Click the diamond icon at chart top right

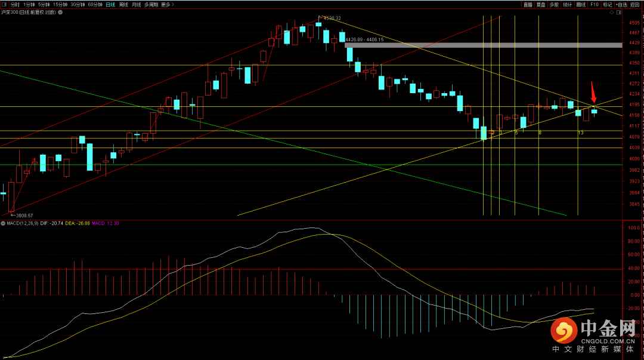click(612, 13)
